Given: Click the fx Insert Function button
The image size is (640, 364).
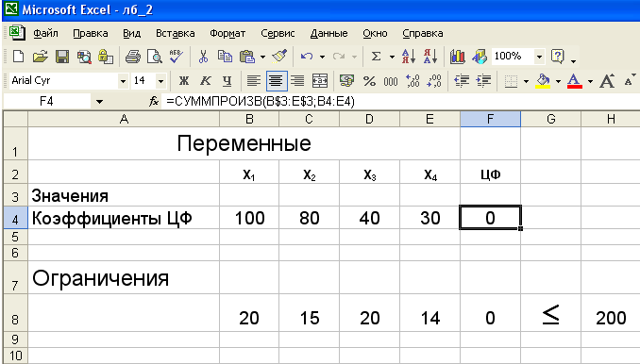Looking at the screenshot, I should click(154, 101).
